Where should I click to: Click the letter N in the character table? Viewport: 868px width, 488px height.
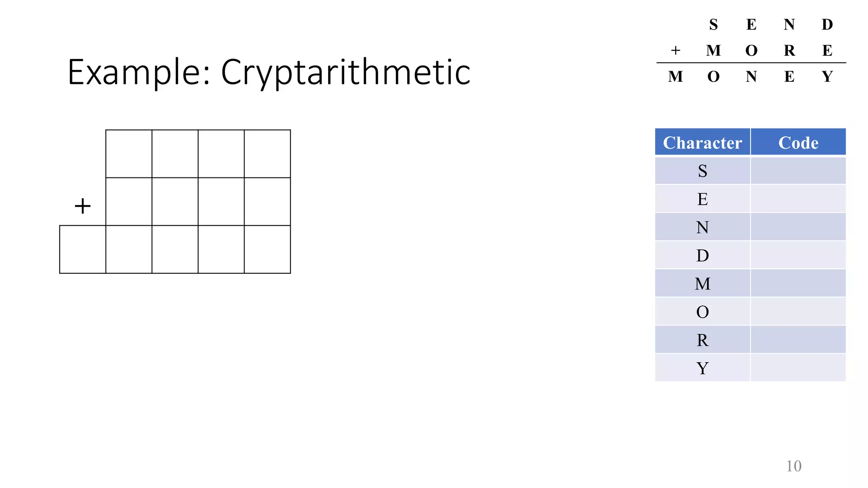702,227
